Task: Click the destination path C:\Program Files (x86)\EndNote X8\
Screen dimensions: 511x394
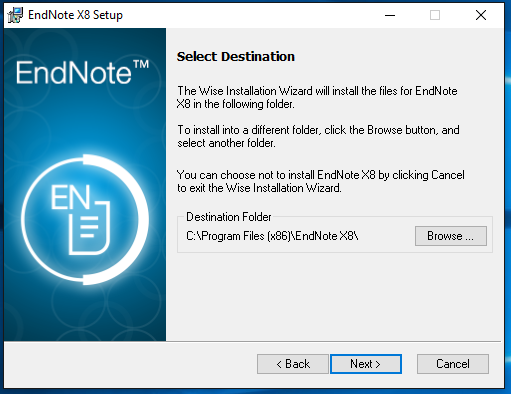Action: (272, 236)
